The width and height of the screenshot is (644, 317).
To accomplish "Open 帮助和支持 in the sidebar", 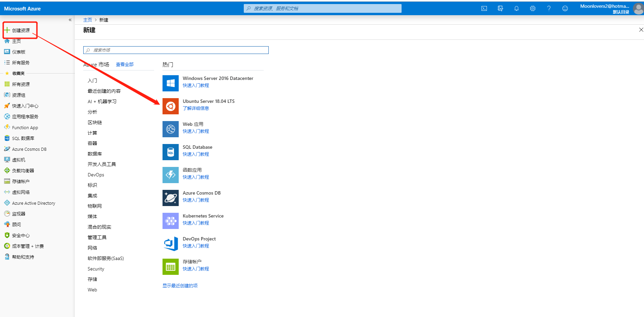I will (x=23, y=257).
